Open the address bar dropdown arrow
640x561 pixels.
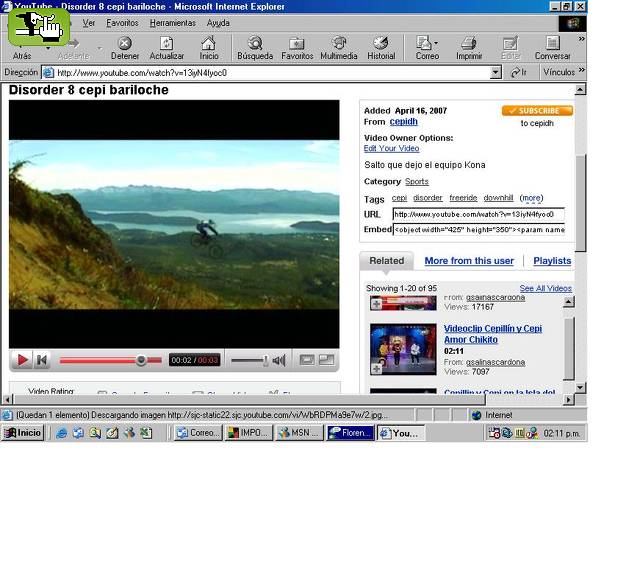tap(495, 73)
